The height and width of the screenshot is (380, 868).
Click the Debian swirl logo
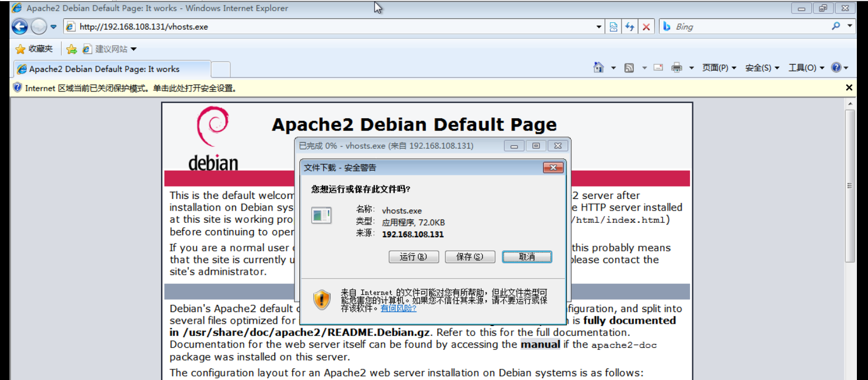(212, 128)
